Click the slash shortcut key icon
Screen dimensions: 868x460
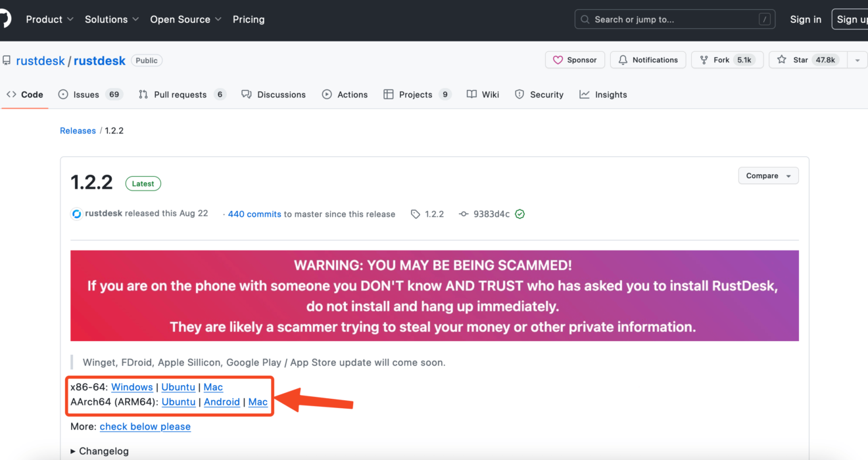click(764, 20)
